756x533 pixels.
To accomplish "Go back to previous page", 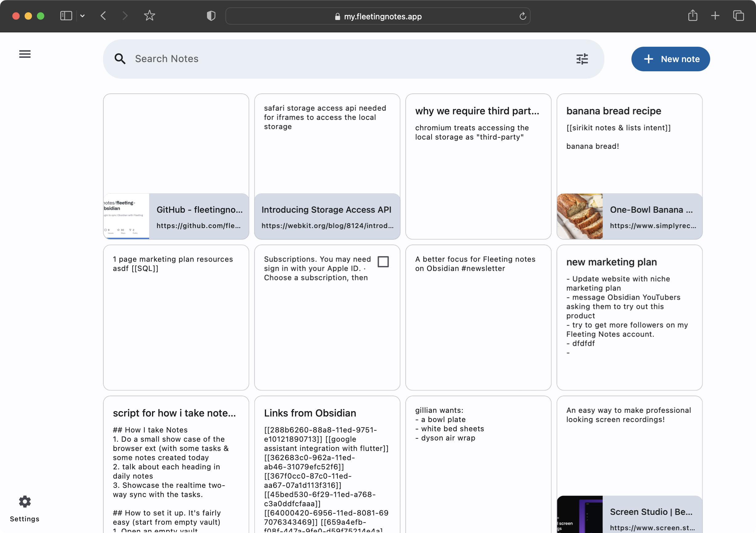I will [103, 15].
